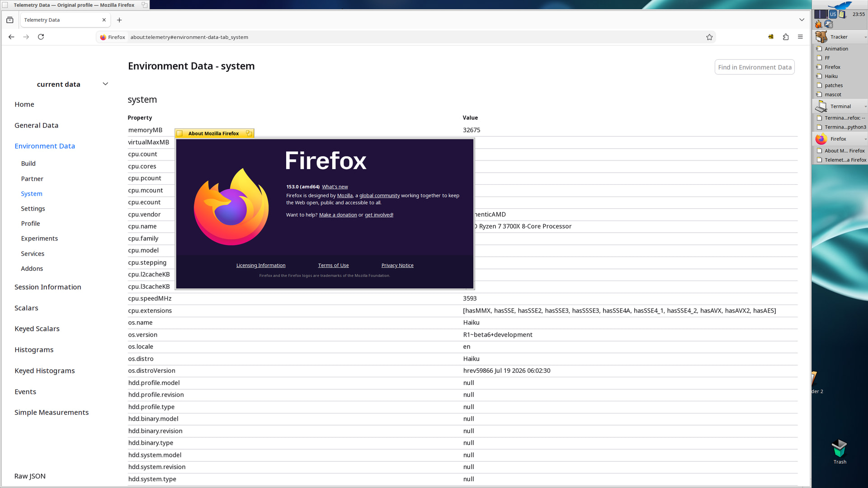Switch to the Animation Tracker window
The image size is (868, 488).
click(x=840, y=49)
